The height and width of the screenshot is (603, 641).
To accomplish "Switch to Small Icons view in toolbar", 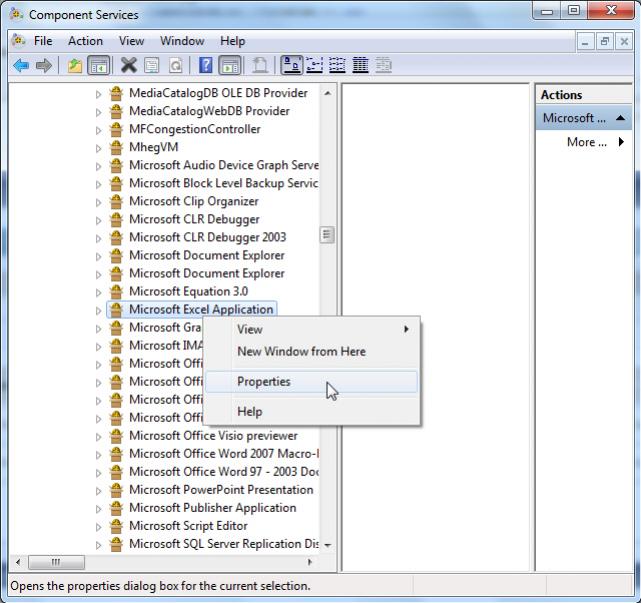I will click(315, 65).
